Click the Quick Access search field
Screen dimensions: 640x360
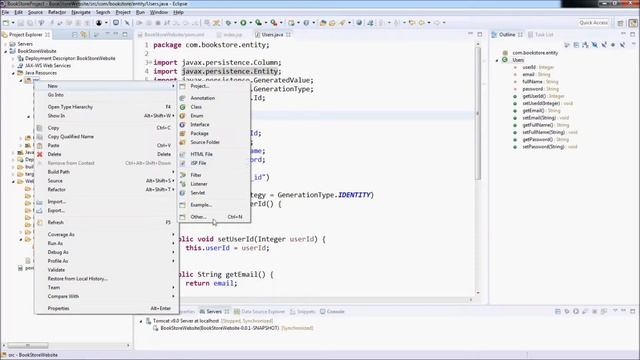(593, 23)
